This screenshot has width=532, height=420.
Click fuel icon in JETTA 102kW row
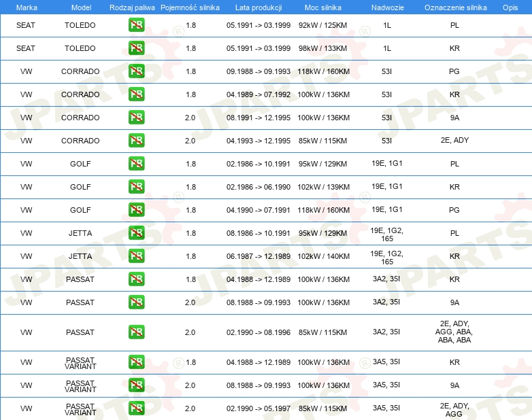click(136, 256)
